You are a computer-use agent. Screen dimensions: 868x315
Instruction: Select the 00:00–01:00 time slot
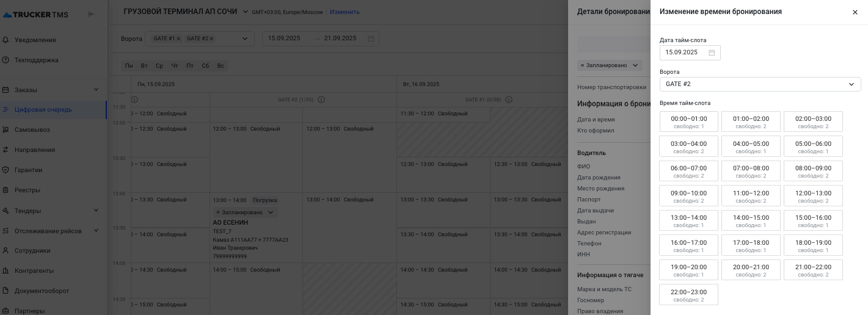pyautogui.click(x=688, y=121)
